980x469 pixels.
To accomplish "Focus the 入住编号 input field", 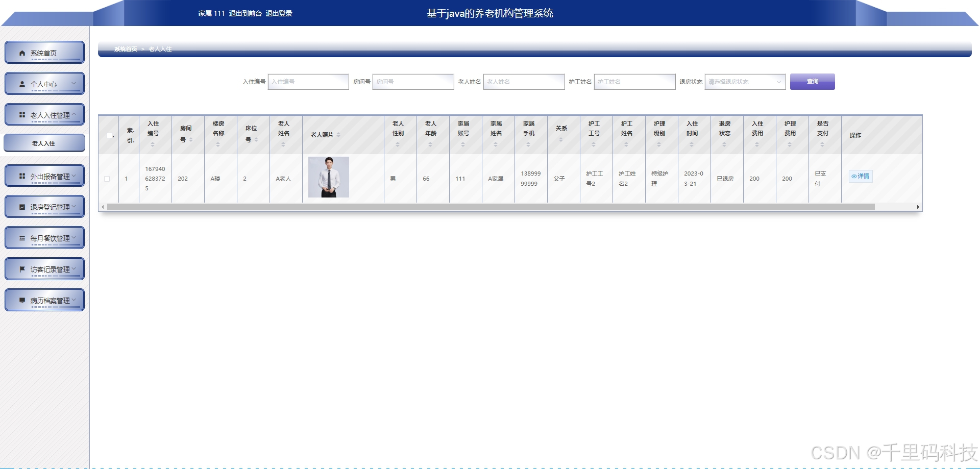I will 308,82.
